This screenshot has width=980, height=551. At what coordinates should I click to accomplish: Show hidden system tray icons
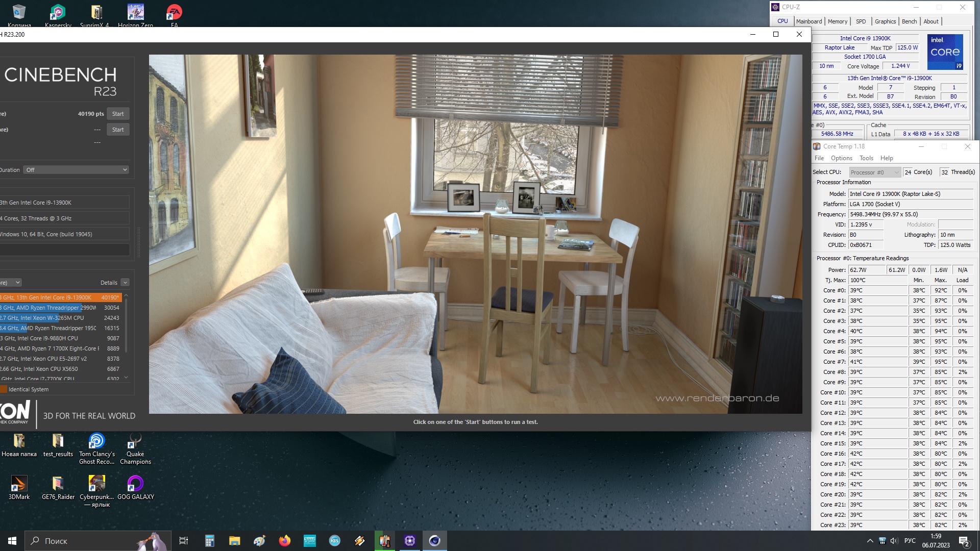click(870, 541)
